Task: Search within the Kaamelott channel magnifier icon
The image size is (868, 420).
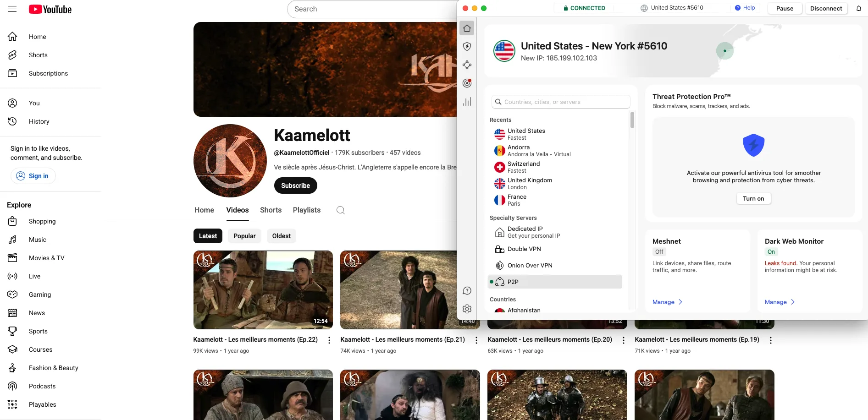Action: tap(340, 210)
